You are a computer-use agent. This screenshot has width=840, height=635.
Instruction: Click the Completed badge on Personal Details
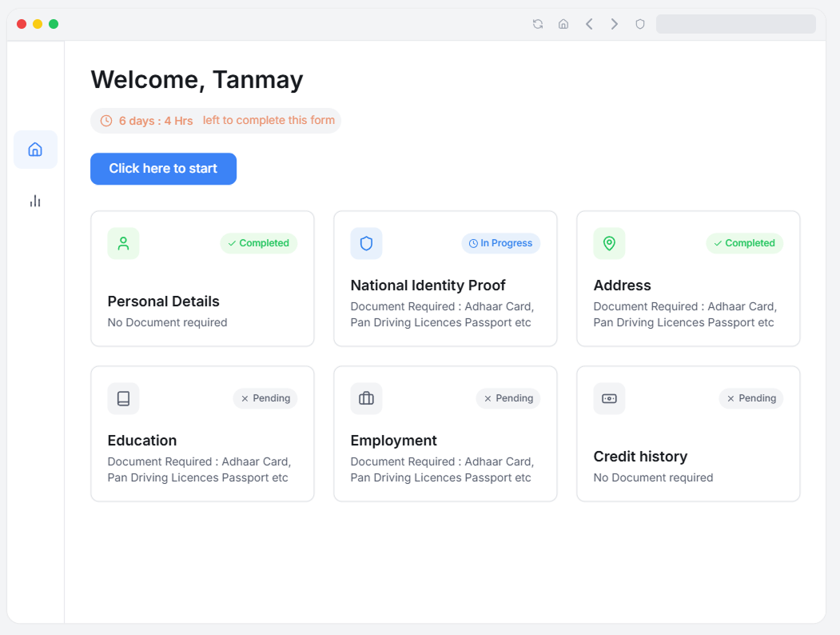(258, 243)
